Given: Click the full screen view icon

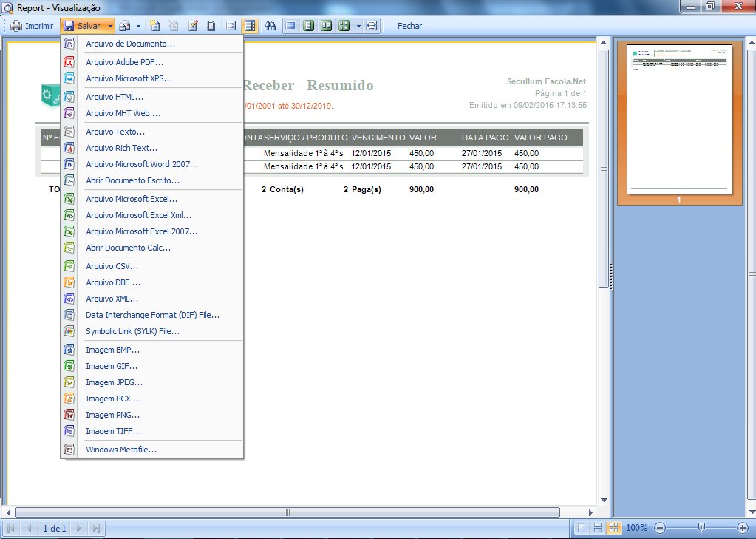Looking at the screenshot, I should pos(290,26).
